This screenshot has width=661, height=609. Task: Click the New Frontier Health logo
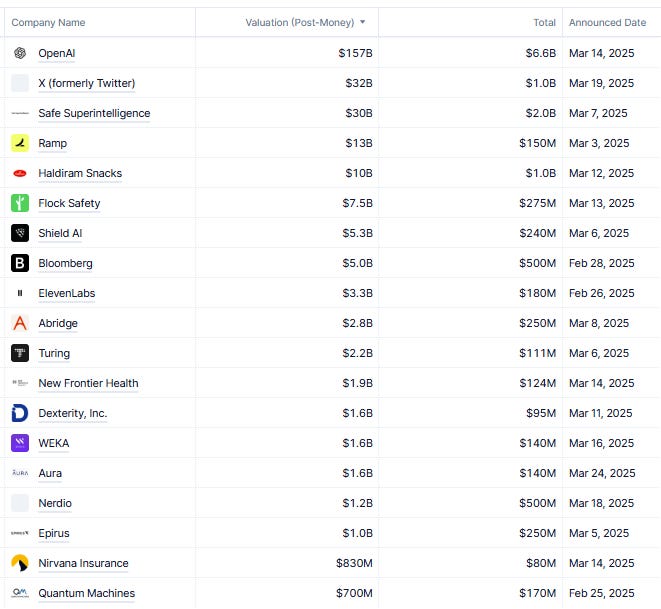(x=20, y=383)
